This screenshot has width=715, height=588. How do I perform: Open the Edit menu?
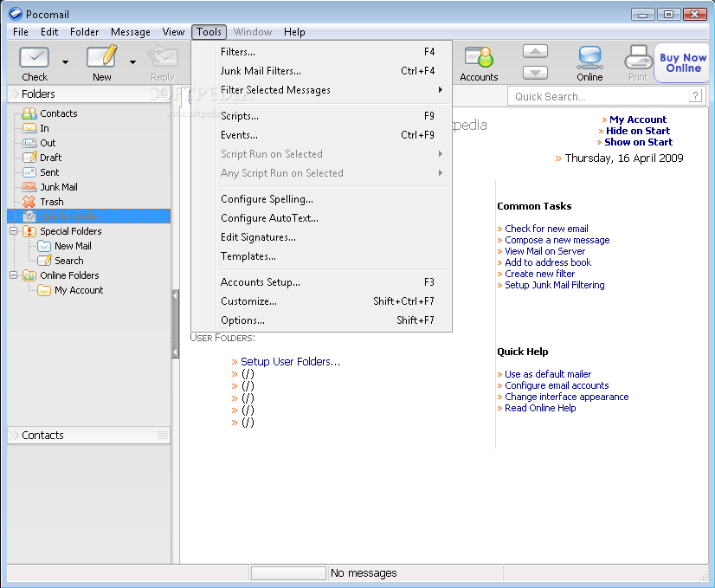[49, 32]
